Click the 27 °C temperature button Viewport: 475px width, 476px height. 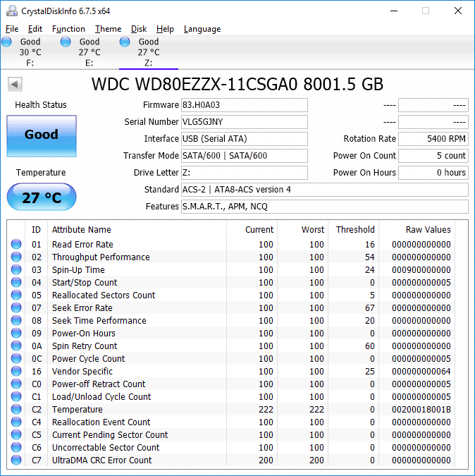tap(42, 197)
